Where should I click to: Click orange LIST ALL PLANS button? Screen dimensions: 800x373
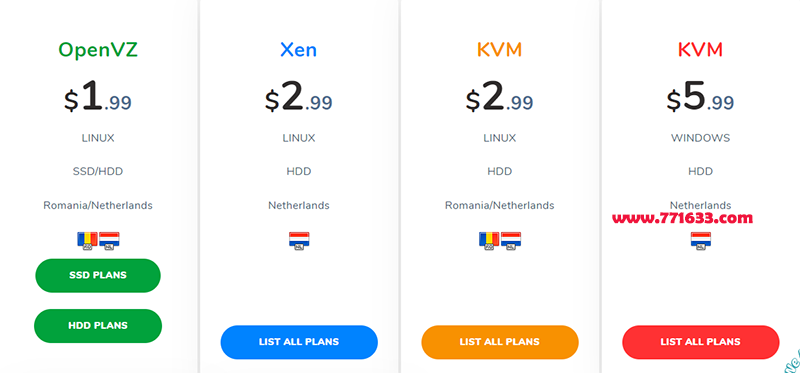click(x=500, y=342)
